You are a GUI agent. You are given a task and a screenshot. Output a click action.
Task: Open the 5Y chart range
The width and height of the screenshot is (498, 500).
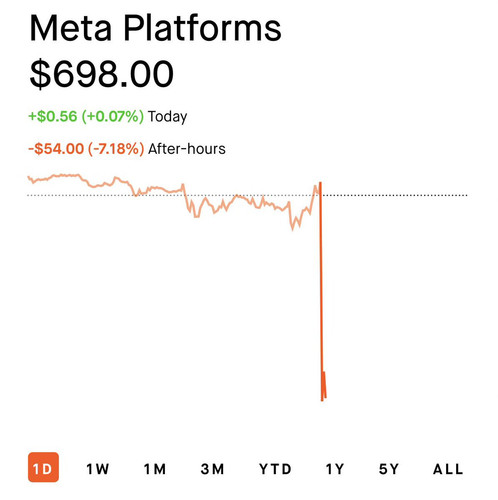[389, 469]
